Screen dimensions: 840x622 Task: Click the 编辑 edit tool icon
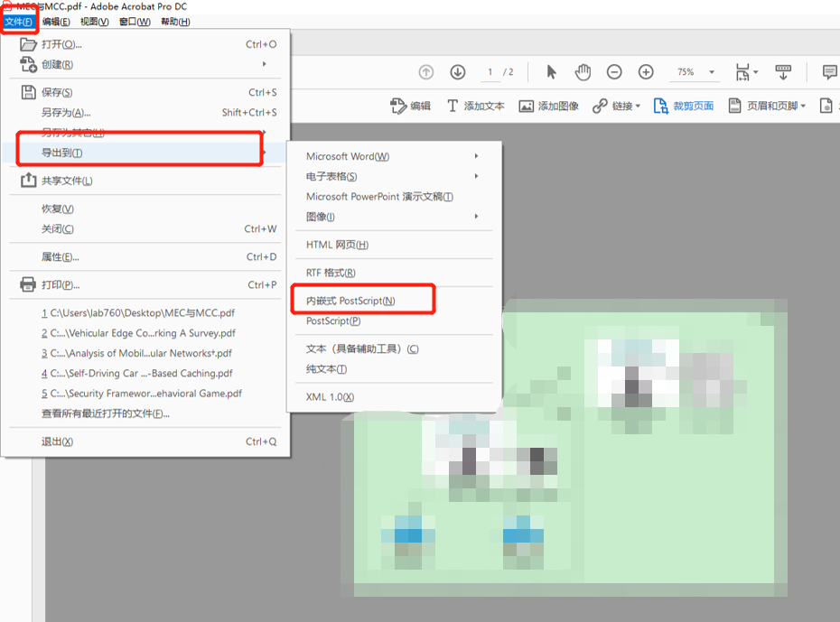coord(410,106)
